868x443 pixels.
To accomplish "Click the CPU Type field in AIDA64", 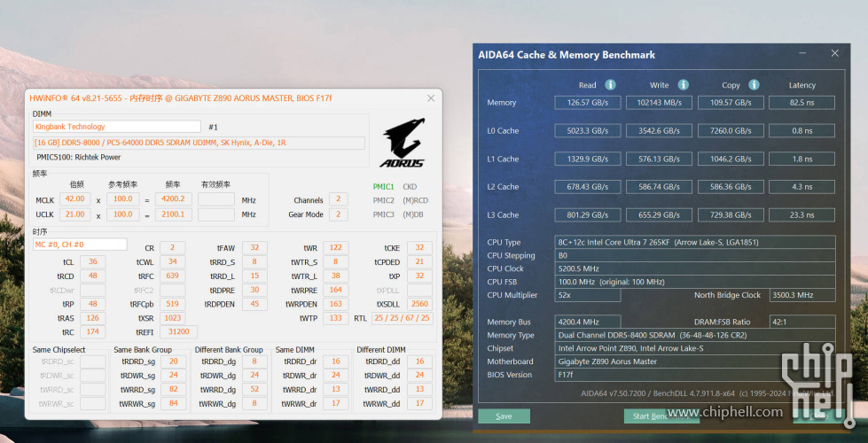I will coord(695,242).
